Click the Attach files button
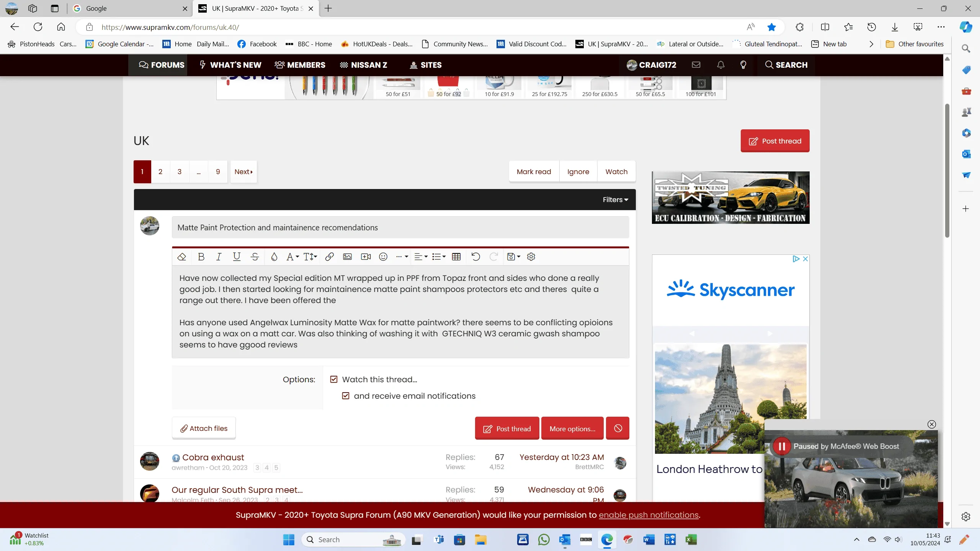980x551 pixels. pos(204,428)
